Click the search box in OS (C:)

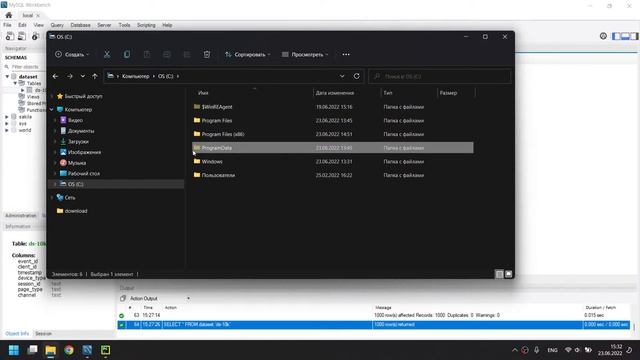point(440,76)
